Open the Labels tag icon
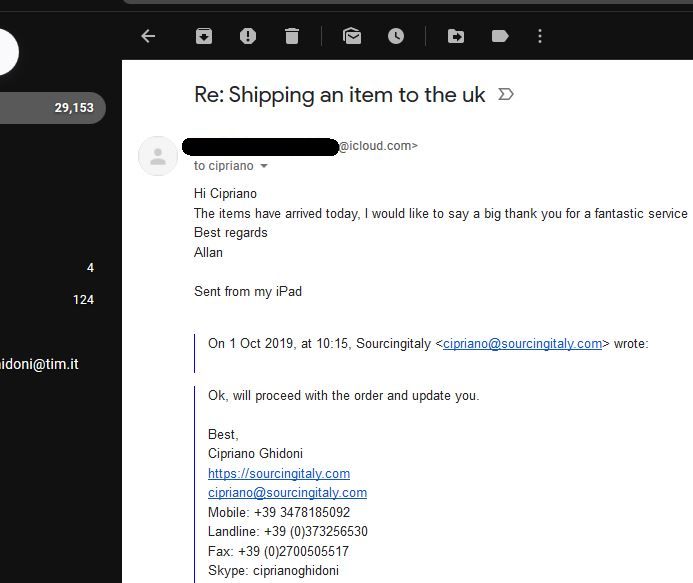This screenshot has width=693, height=583. 500,36
